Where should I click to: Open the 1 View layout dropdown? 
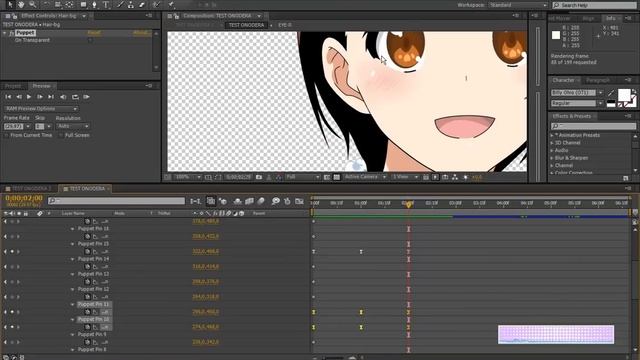click(405, 177)
